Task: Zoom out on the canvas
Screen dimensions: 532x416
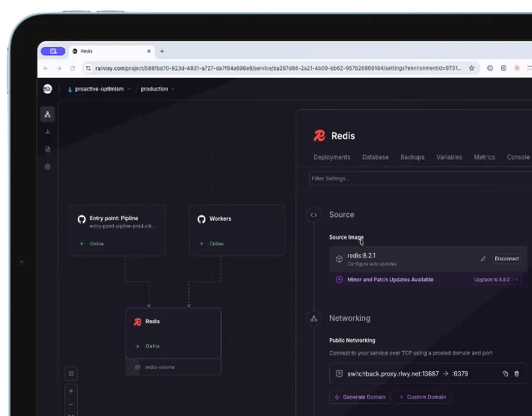Action: click(71, 405)
